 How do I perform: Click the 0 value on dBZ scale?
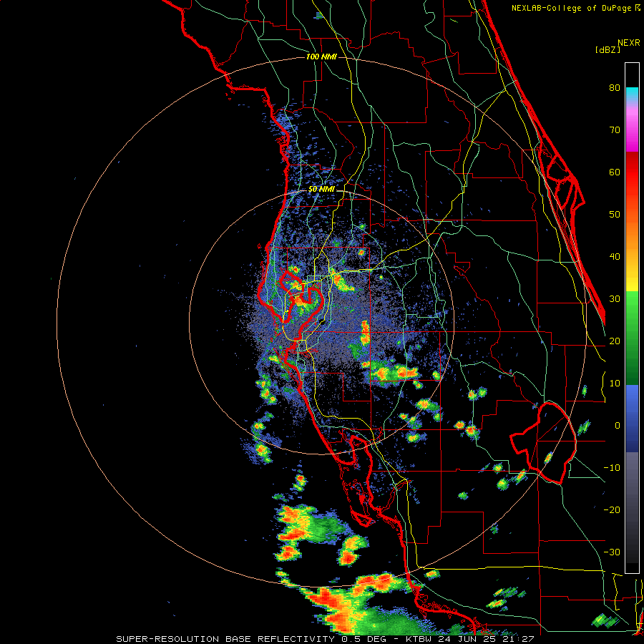pyautogui.click(x=617, y=426)
